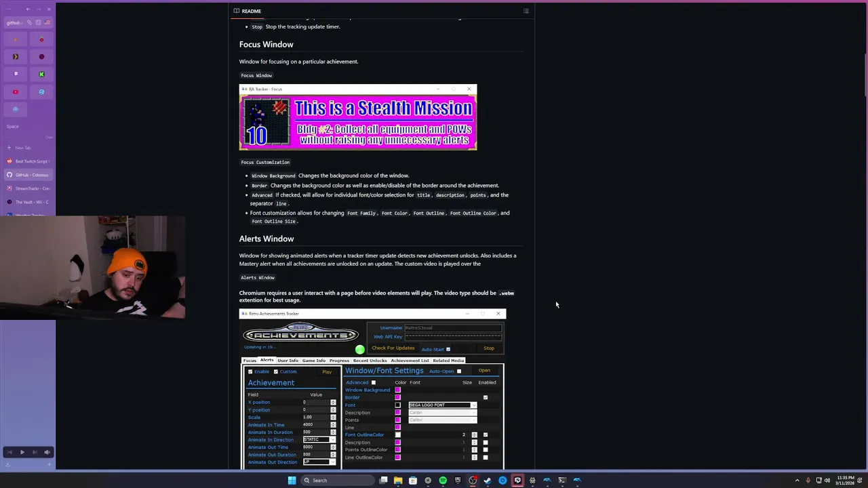Open the Description font Calibri dropdown
Viewport: 868px width, 488px height.
pyautogui.click(x=443, y=412)
